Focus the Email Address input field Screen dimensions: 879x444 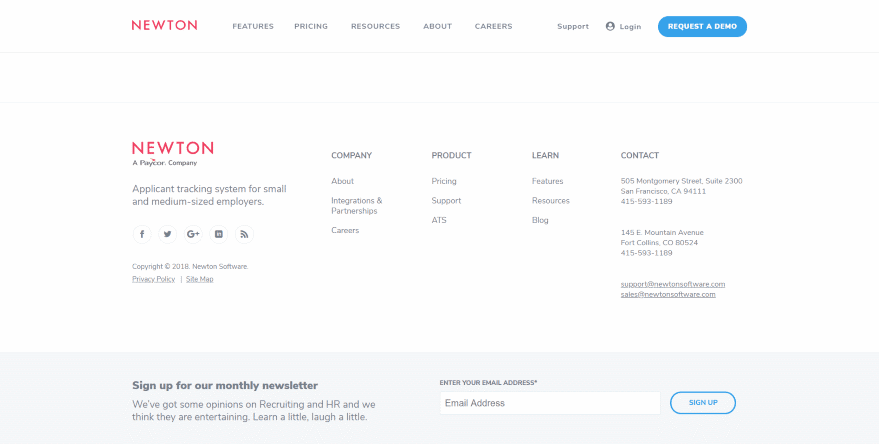(x=550, y=403)
